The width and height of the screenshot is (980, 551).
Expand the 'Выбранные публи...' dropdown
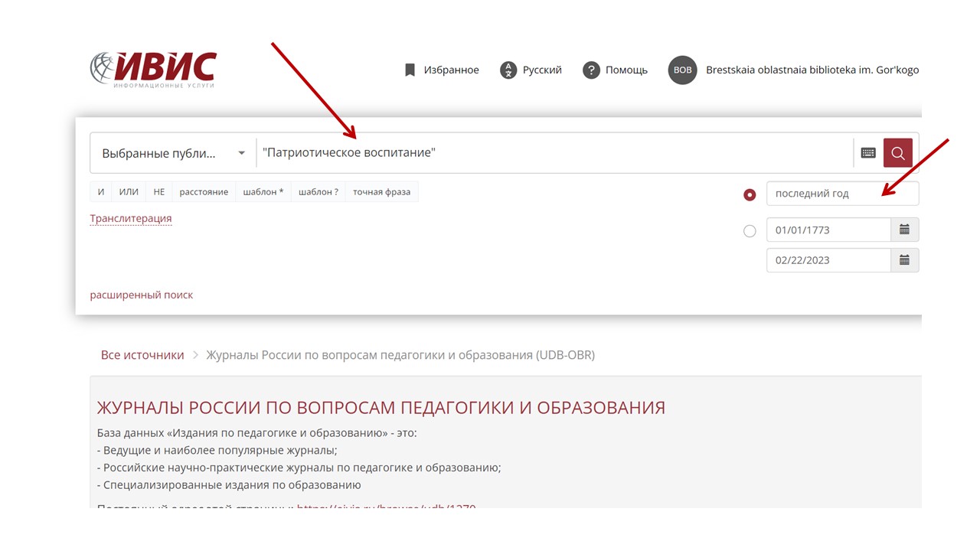click(173, 153)
